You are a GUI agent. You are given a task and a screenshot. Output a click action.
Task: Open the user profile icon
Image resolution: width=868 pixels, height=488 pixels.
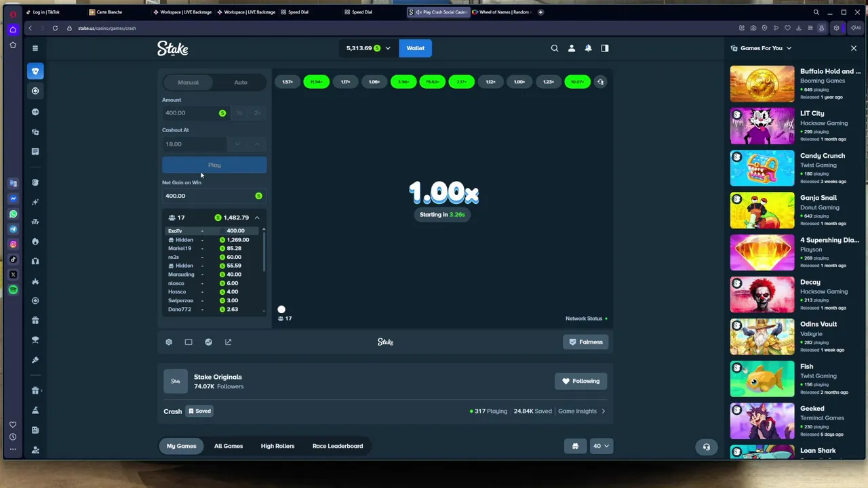[x=572, y=48]
